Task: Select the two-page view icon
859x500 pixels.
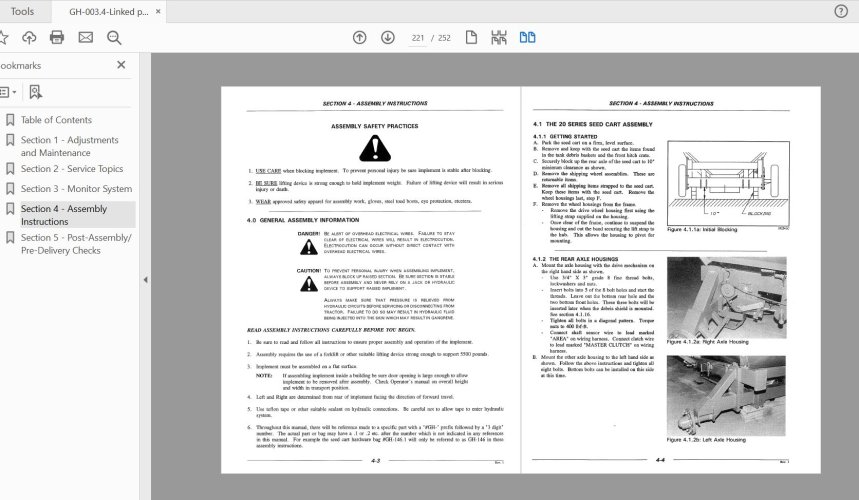Action: click(527, 38)
